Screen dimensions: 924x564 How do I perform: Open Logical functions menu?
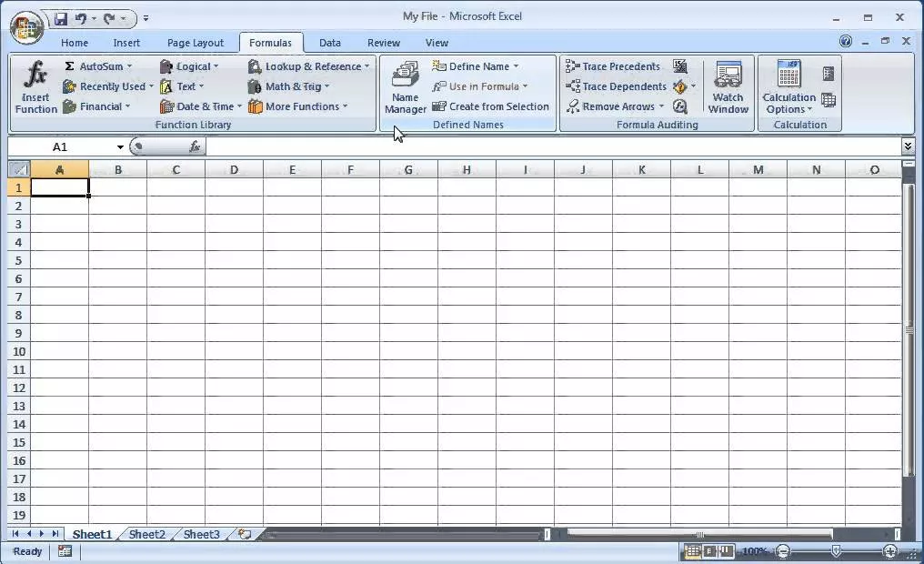(x=189, y=66)
